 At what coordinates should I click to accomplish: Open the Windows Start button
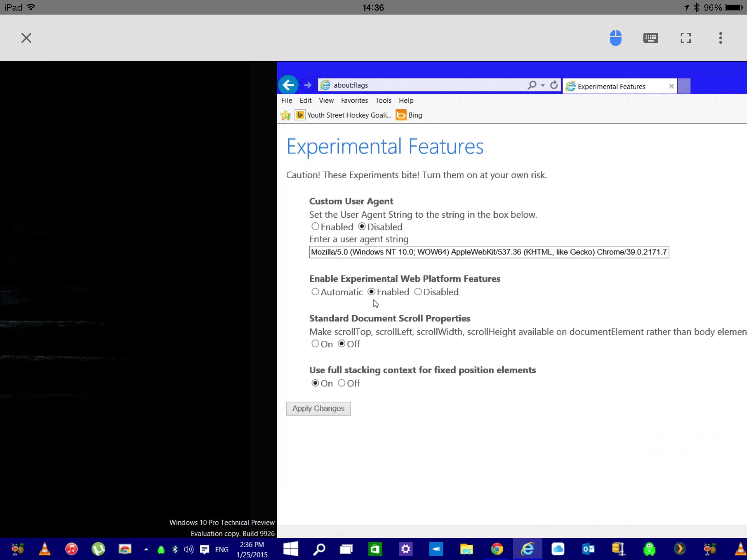(x=291, y=549)
